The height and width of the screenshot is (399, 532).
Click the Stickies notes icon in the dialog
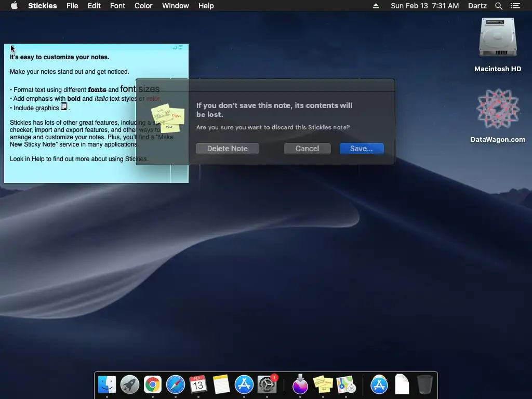click(168, 118)
